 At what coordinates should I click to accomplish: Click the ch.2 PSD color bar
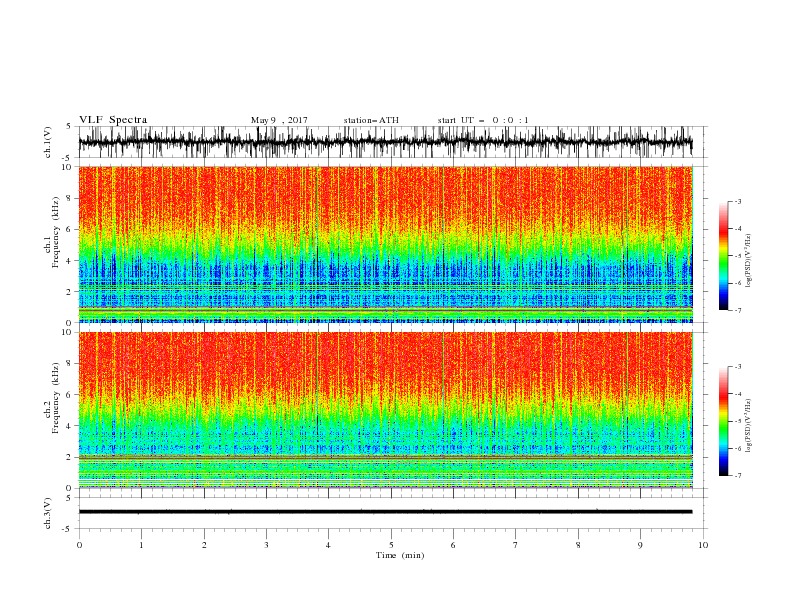click(x=723, y=421)
